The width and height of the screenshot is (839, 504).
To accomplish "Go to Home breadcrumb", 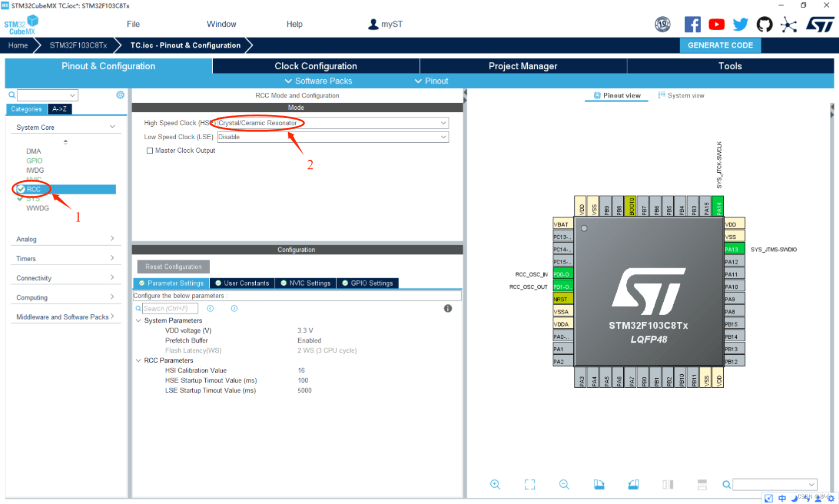I will point(18,45).
